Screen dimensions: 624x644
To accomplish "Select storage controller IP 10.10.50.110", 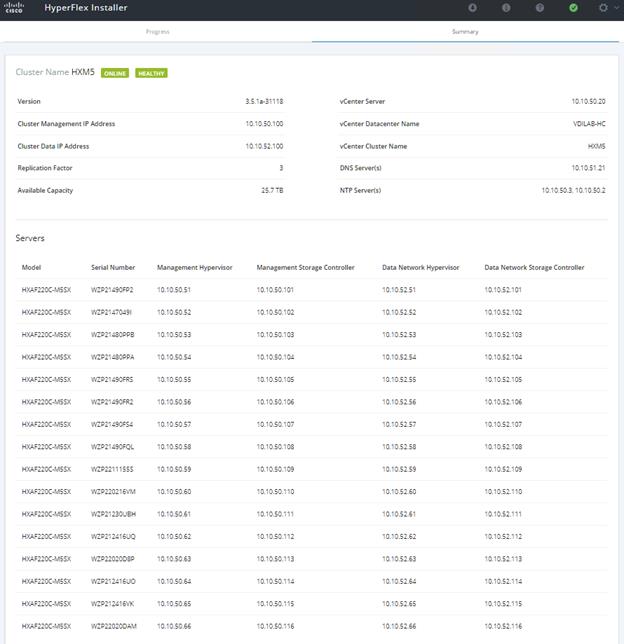I will (x=275, y=492).
